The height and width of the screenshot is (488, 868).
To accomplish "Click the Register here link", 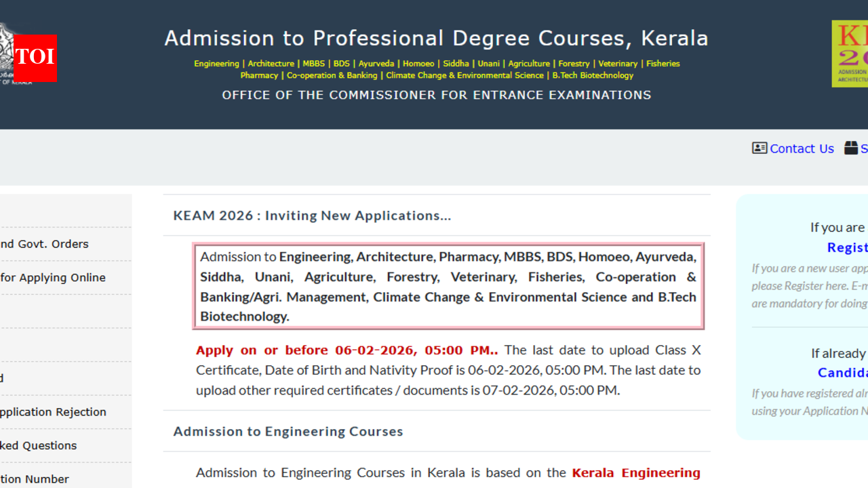I will pos(847,247).
